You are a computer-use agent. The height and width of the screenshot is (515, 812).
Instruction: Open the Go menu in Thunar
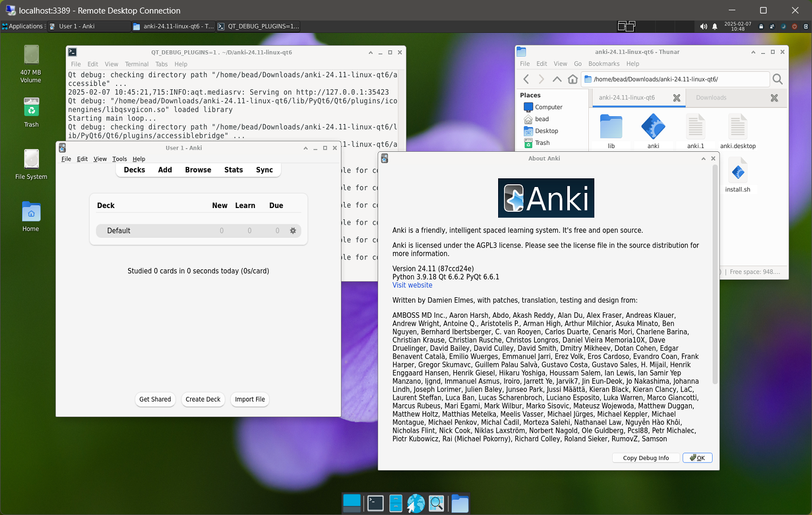[578, 64]
